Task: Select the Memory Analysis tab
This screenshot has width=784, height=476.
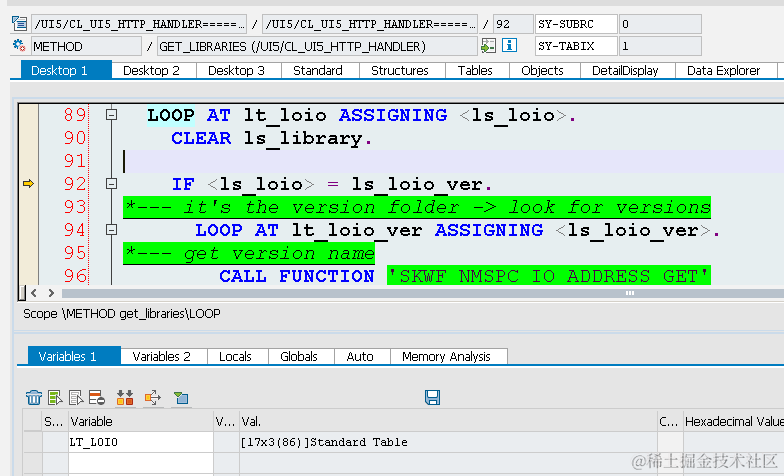Action: [x=448, y=356]
